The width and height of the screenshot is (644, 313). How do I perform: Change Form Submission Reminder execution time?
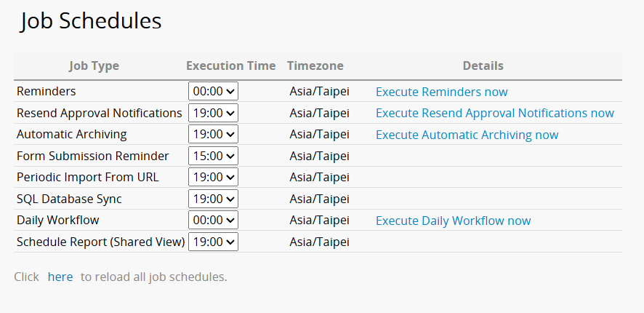pyautogui.click(x=213, y=156)
